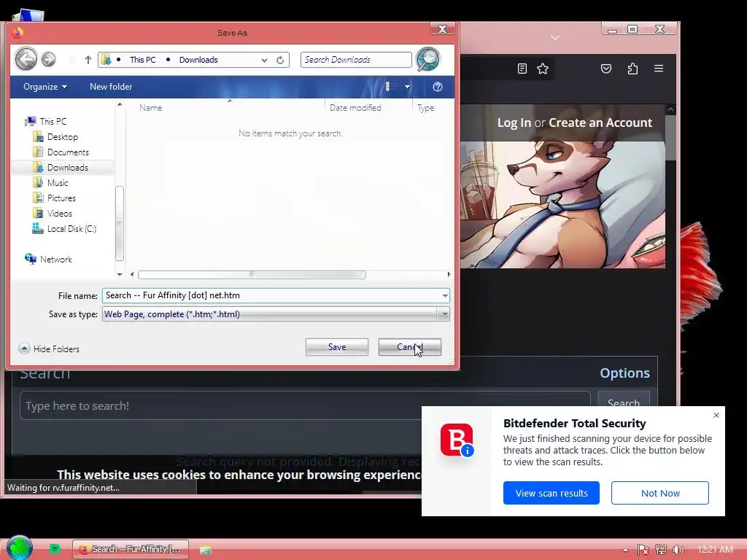Image resolution: width=747 pixels, height=560 pixels.
Task: Bookmark this page with the star icon
Action: point(543,69)
